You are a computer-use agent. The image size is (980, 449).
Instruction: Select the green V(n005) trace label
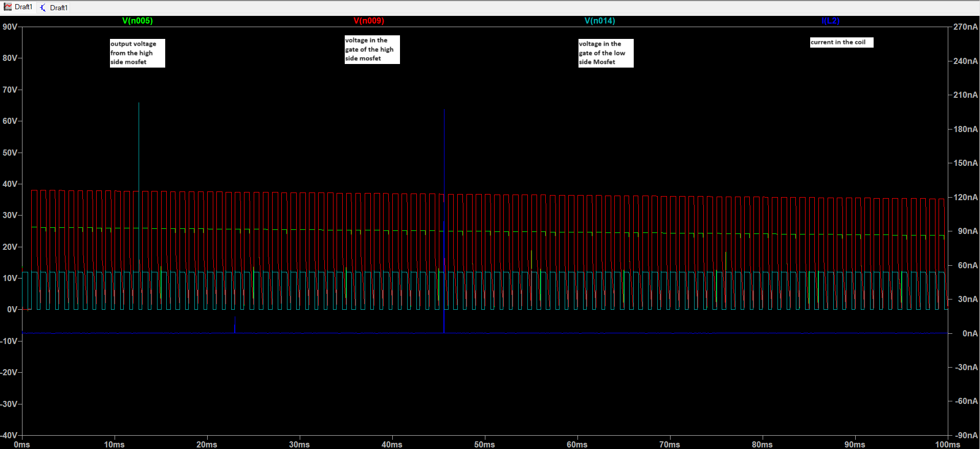[137, 21]
